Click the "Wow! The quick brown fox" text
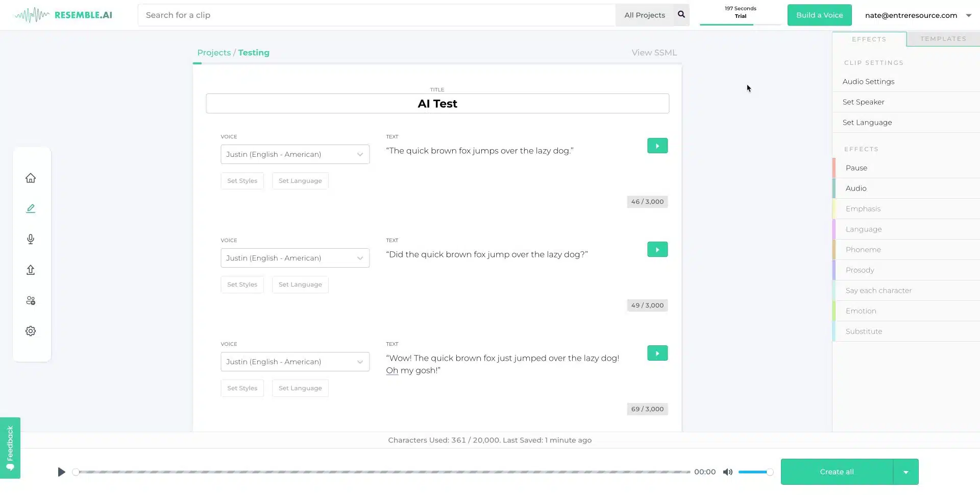980x495 pixels. coord(503,364)
